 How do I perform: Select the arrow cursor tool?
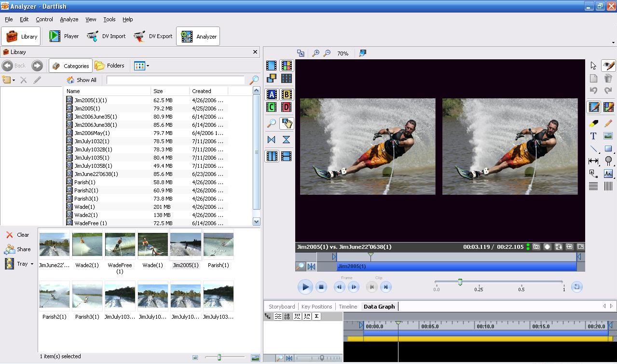(593, 66)
